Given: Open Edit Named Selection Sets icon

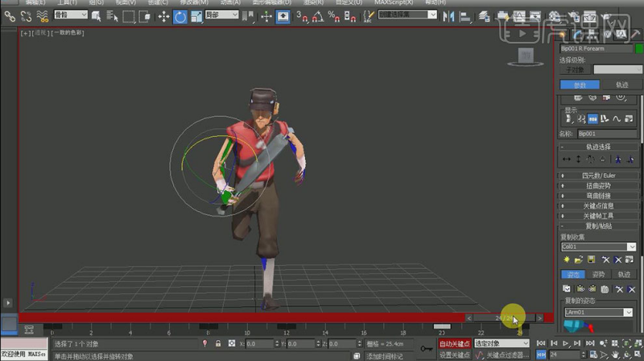Looking at the screenshot, I should pos(369,16).
